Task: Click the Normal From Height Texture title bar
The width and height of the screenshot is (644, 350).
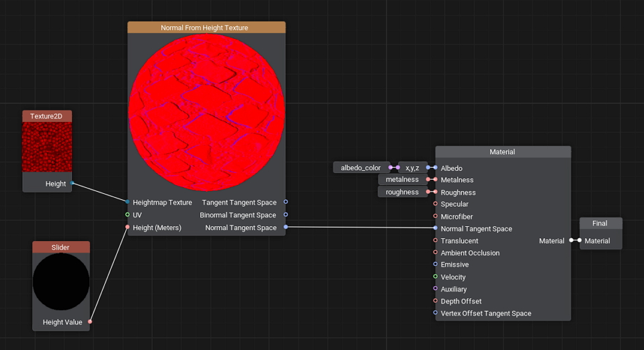Action: pos(206,28)
